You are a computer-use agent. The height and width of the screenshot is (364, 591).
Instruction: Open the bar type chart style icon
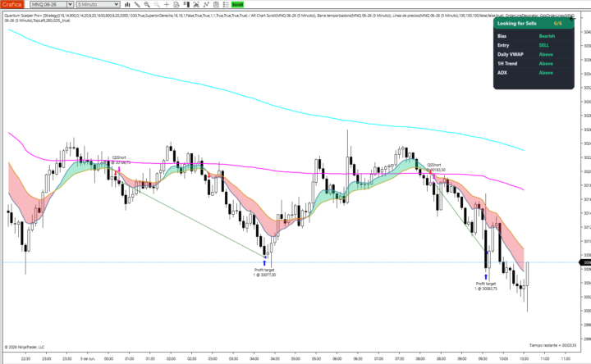coord(127,5)
